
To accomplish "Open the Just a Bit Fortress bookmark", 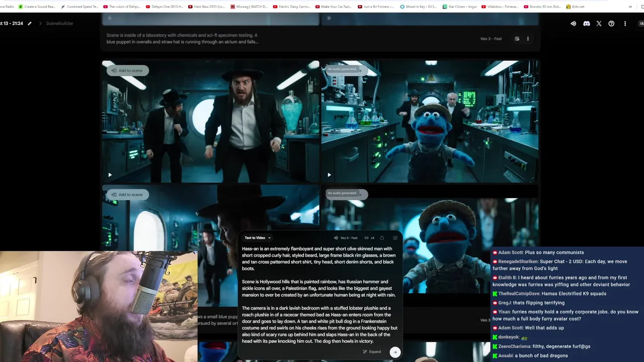I will tap(376, 7).
